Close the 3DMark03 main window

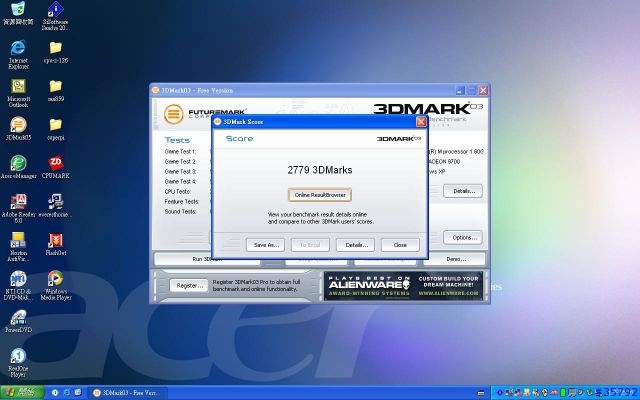coord(483,90)
